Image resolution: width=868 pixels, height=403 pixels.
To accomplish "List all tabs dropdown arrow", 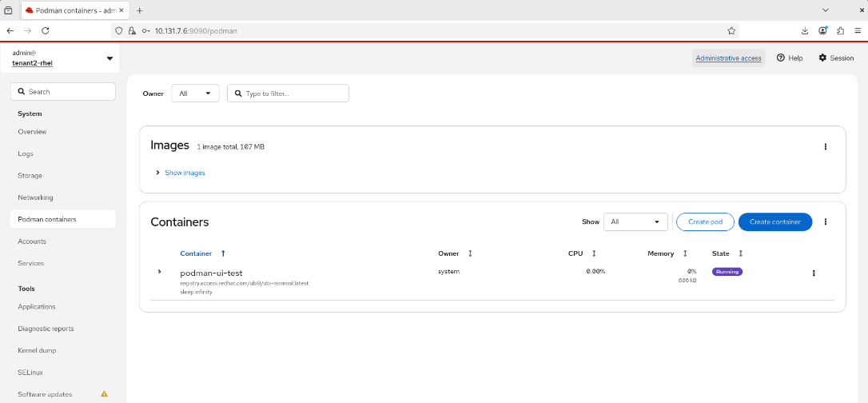I will point(826,10).
